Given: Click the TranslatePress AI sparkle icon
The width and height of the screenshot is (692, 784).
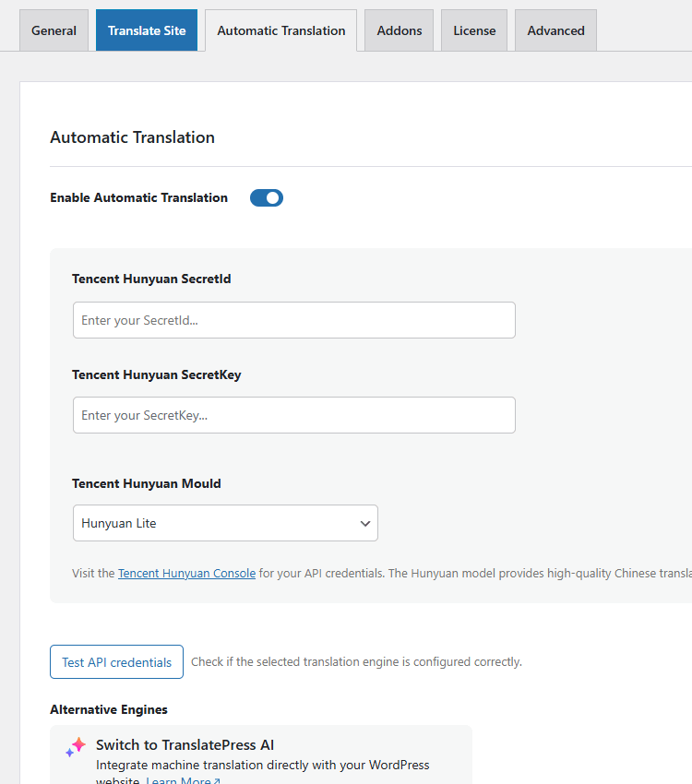Looking at the screenshot, I should click(76, 747).
